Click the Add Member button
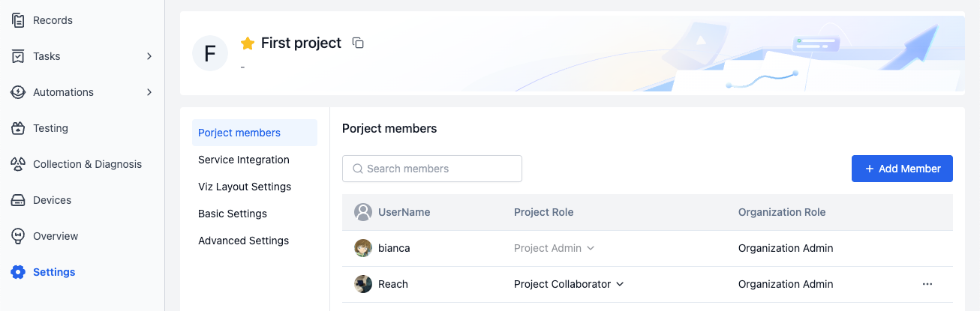Image resolution: width=980 pixels, height=311 pixels. click(902, 169)
